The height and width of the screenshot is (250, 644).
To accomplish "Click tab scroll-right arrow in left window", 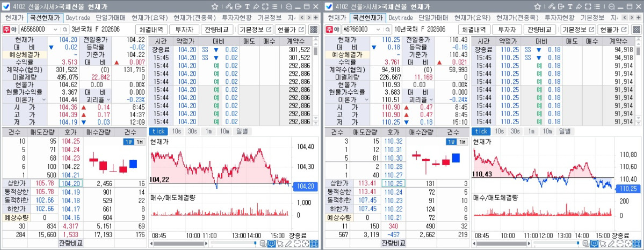I will pos(309,18).
